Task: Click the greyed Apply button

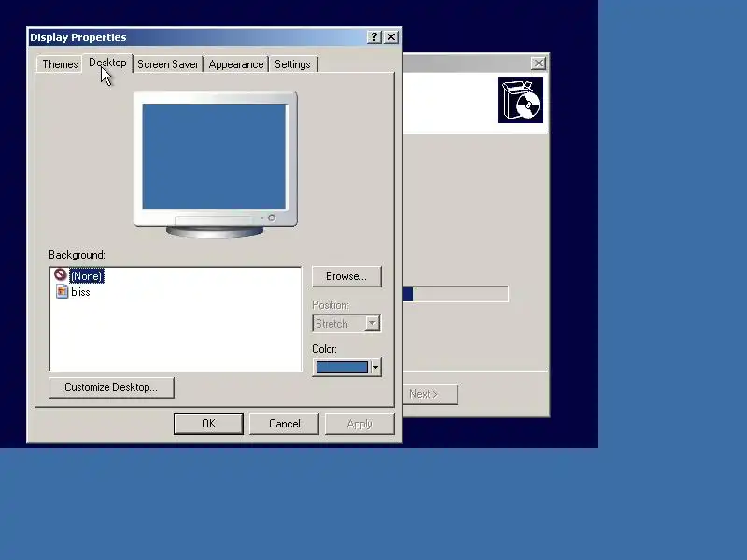Action: (x=359, y=424)
